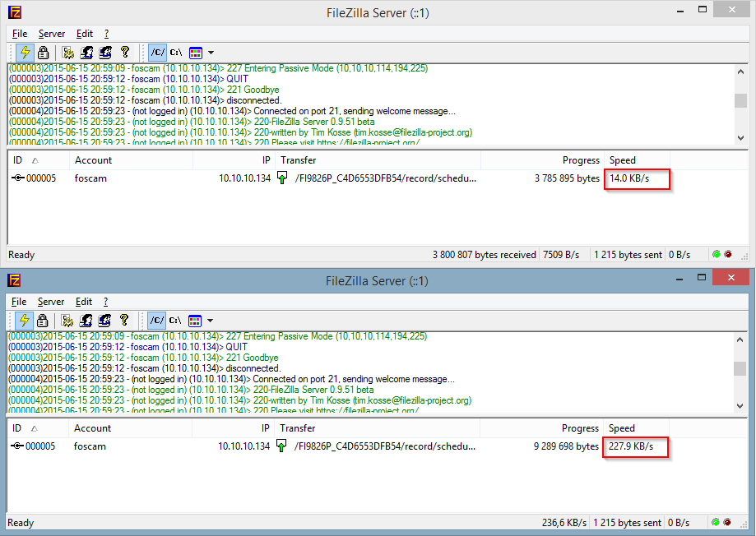Sort by Account column header in top window

[x=132, y=160]
